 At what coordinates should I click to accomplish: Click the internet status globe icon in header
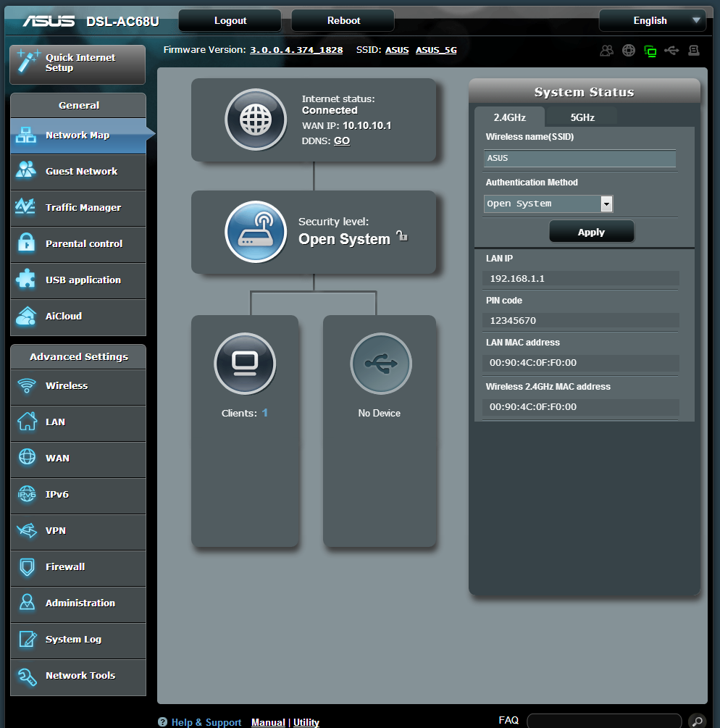click(629, 50)
